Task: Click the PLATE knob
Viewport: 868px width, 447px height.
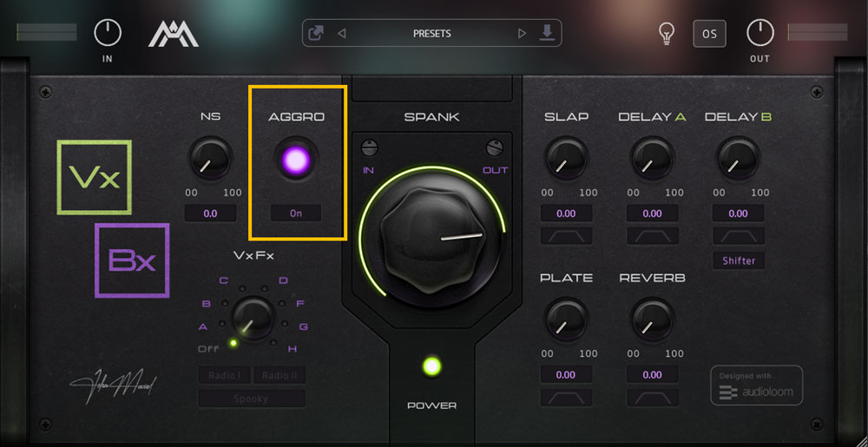Action: click(566, 320)
